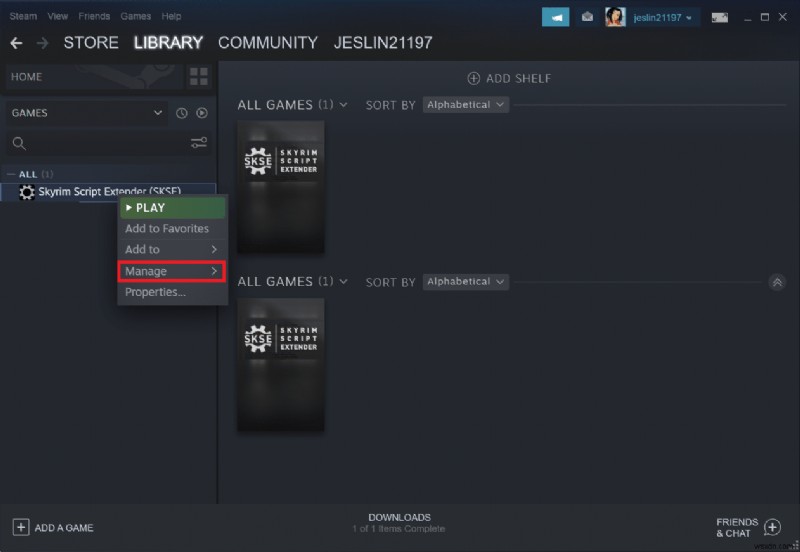Expand the jeslin21197 account dropdown
This screenshot has height=552, width=800.
tap(662, 18)
